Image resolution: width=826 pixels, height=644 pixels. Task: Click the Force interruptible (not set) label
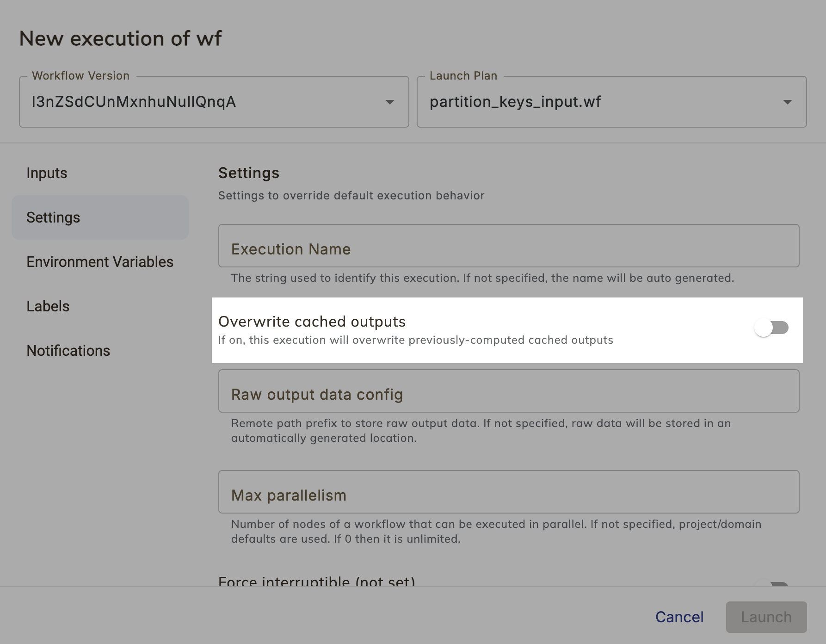(317, 581)
